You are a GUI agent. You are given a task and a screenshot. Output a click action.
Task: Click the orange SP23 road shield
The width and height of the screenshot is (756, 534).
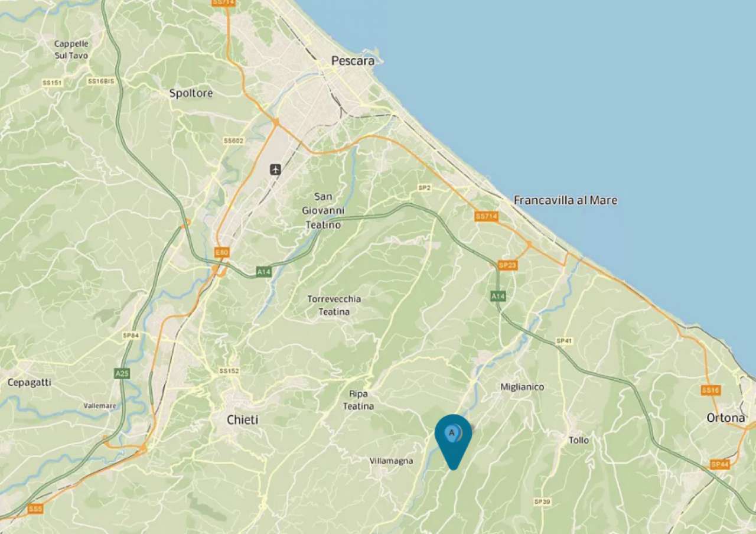(507, 265)
